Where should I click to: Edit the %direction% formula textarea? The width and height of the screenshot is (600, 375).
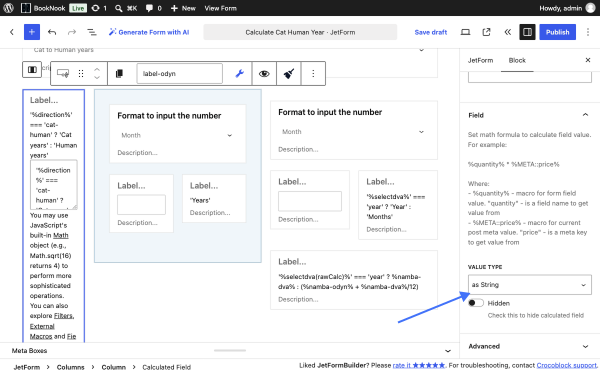[54, 185]
